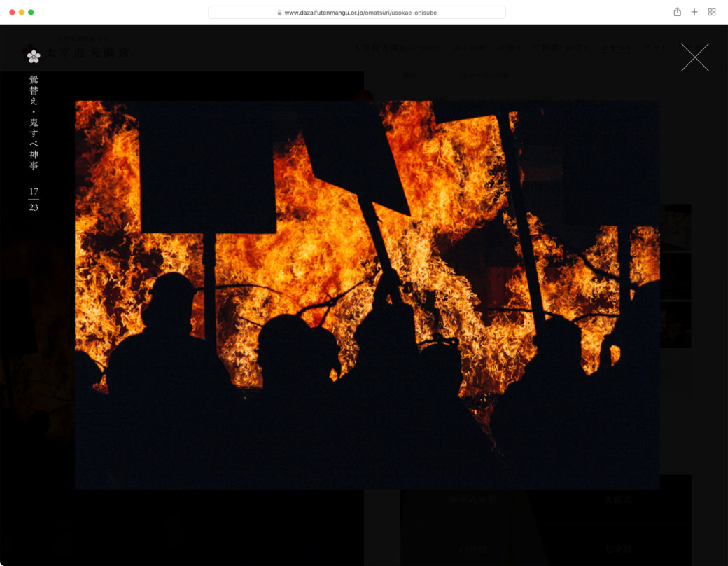The width and height of the screenshot is (728, 566).
Task: Open the アート navigation link
Action: pyautogui.click(x=655, y=48)
